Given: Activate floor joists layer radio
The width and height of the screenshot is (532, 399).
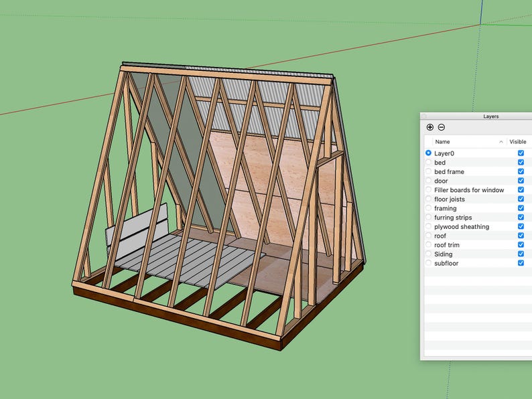Looking at the screenshot, I should click(428, 199).
